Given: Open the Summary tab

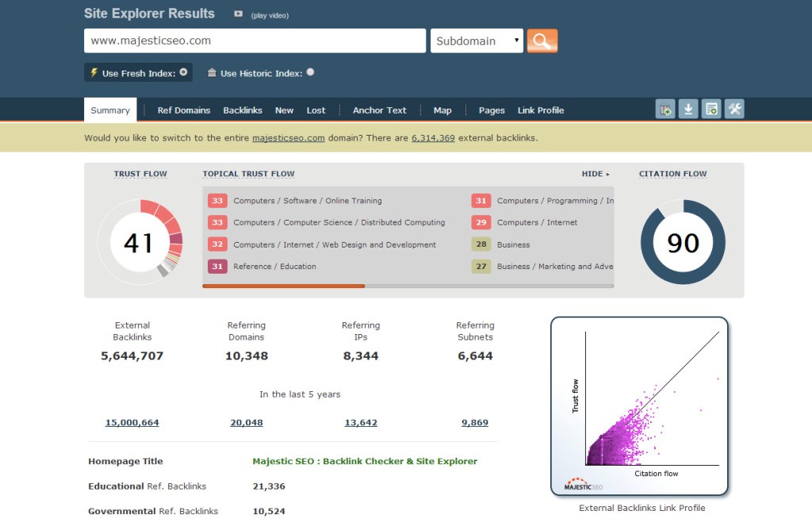Looking at the screenshot, I should [110, 110].
